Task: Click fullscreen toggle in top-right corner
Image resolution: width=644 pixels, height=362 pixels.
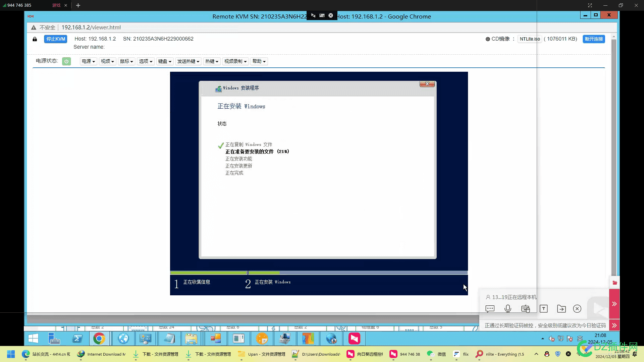Action: pyautogui.click(x=590, y=5)
